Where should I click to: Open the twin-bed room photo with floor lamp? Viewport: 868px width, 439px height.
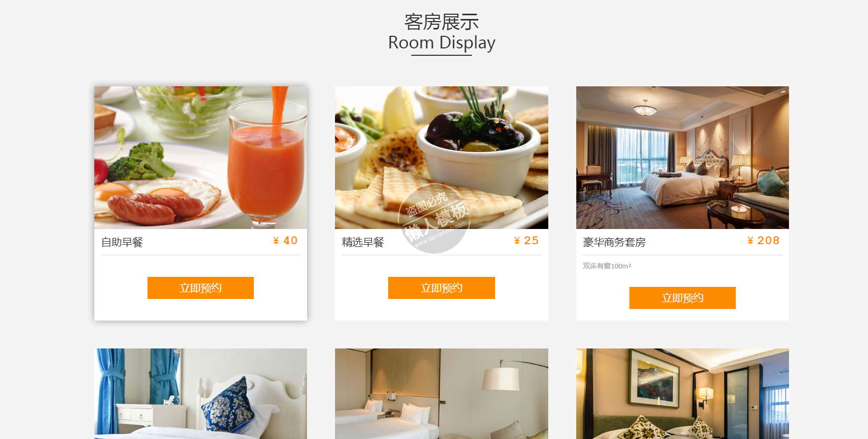click(441, 394)
